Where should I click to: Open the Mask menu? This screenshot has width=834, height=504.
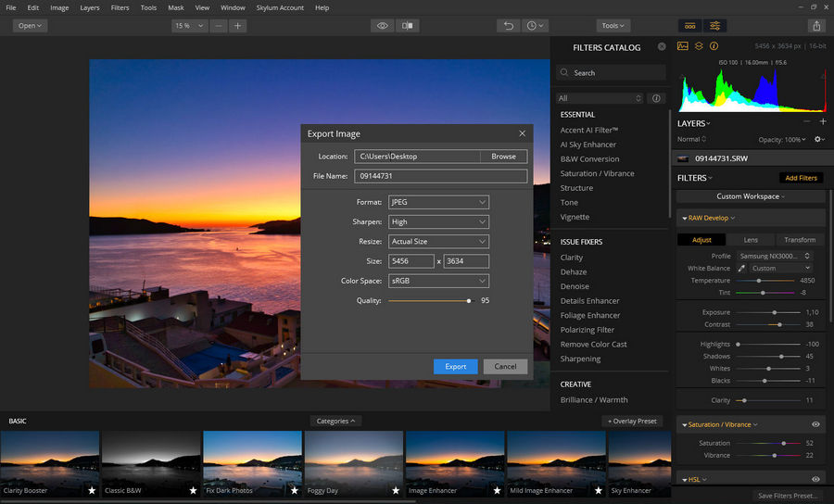point(175,7)
